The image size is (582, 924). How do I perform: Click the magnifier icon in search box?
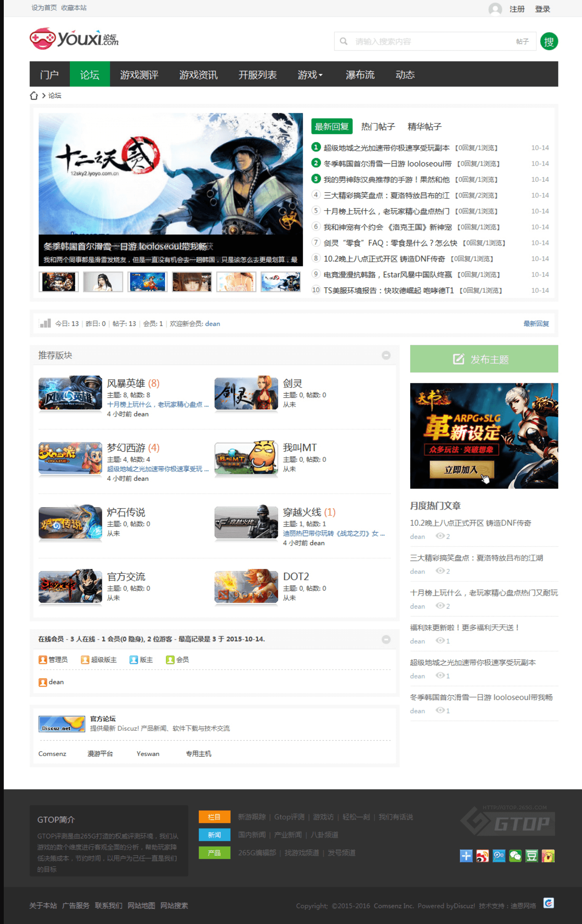343,41
